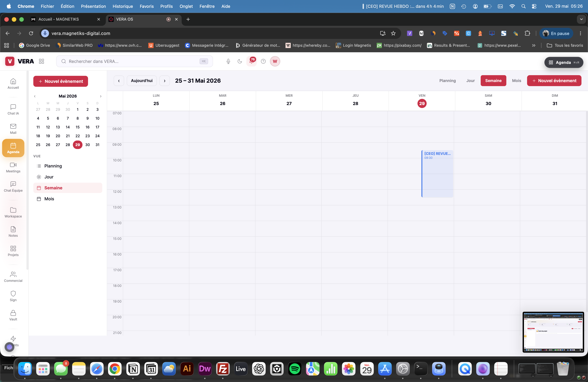Open the [CEO] REVUE event
The image size is (588, 382).
pyautogui.click(x=437, y=174)
